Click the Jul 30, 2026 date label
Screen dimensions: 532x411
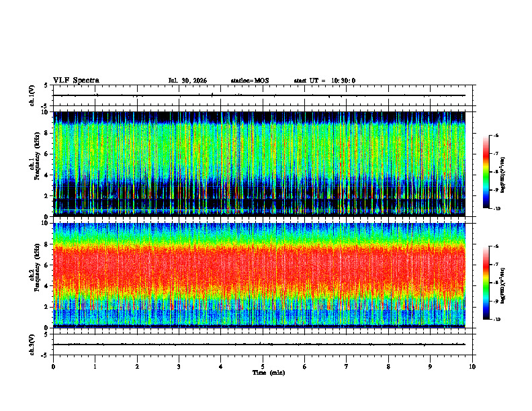pyautogui.click(x=187, y=81)
